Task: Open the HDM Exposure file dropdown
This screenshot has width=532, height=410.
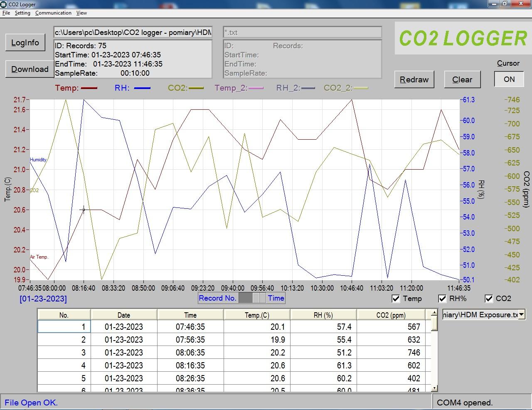Action: (522, 315)
